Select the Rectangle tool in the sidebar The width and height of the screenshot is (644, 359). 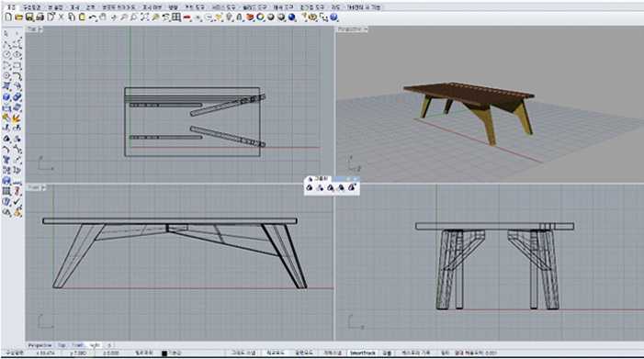tap(17, 65)
